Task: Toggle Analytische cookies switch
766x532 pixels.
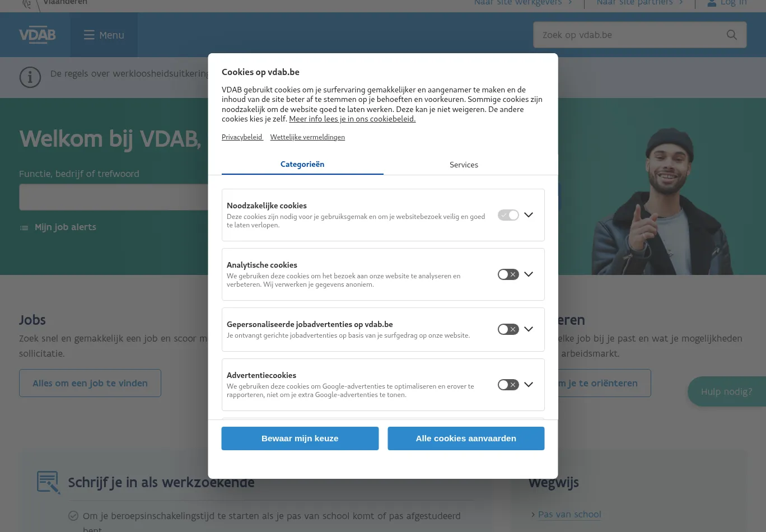Action: coord(508,274)
